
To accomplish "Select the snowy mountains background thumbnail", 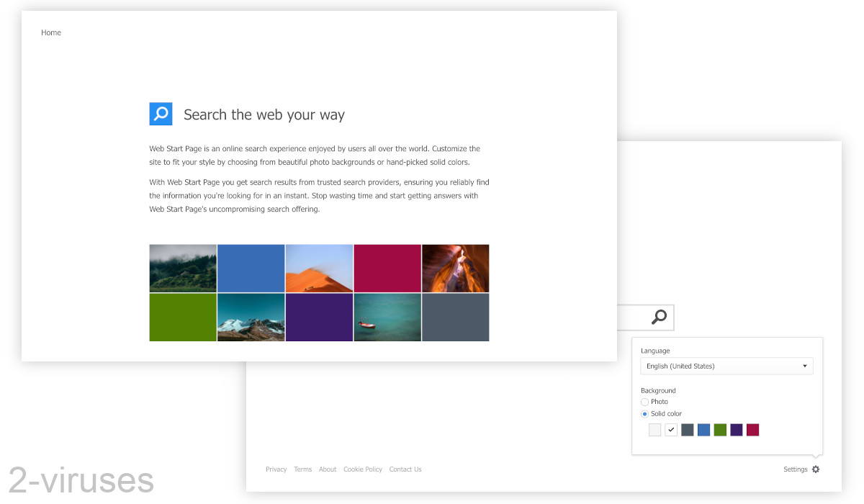I will pos(251,317).
